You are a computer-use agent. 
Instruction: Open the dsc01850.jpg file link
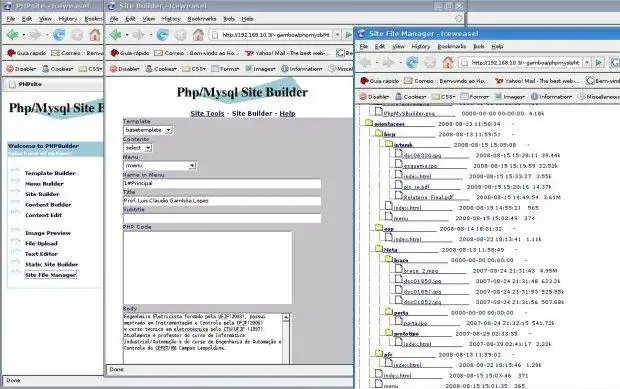[x=422, y=281]
